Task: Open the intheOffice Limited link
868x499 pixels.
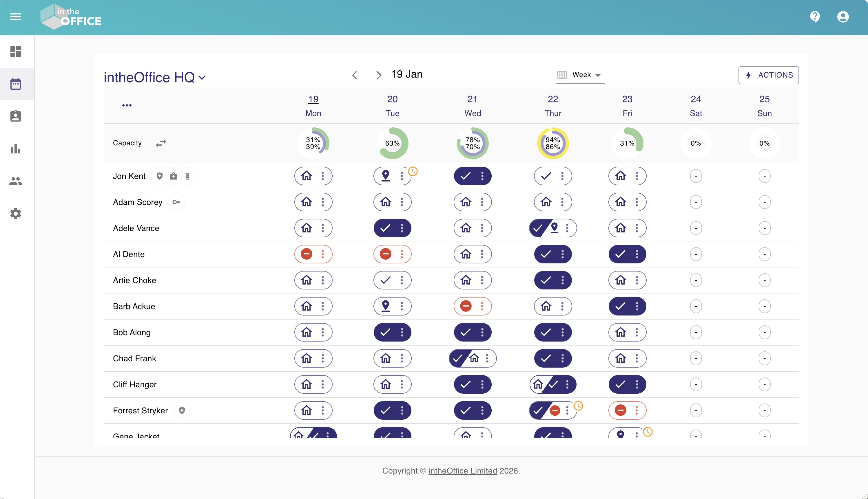Action: (x=463, y=471)
